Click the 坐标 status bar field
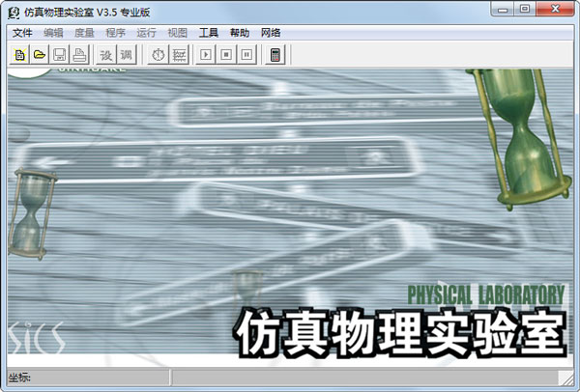Viewport: 580px width, 392px height. [88, 378]
